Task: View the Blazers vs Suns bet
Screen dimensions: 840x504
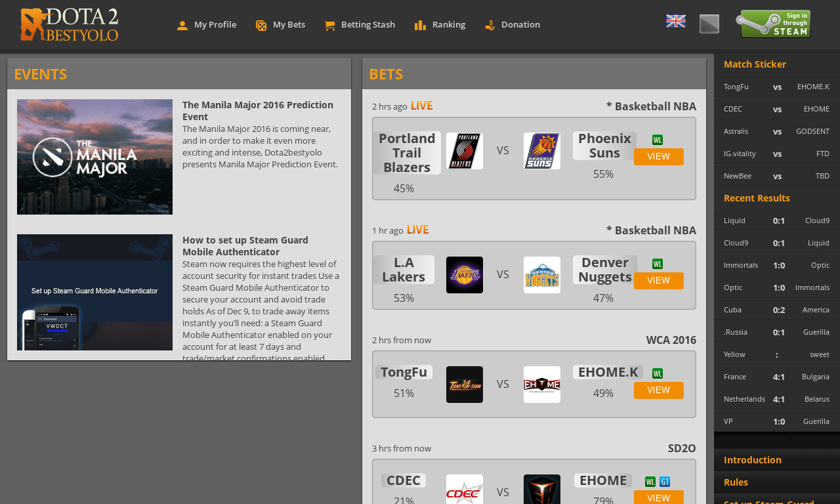Action: 659,157
